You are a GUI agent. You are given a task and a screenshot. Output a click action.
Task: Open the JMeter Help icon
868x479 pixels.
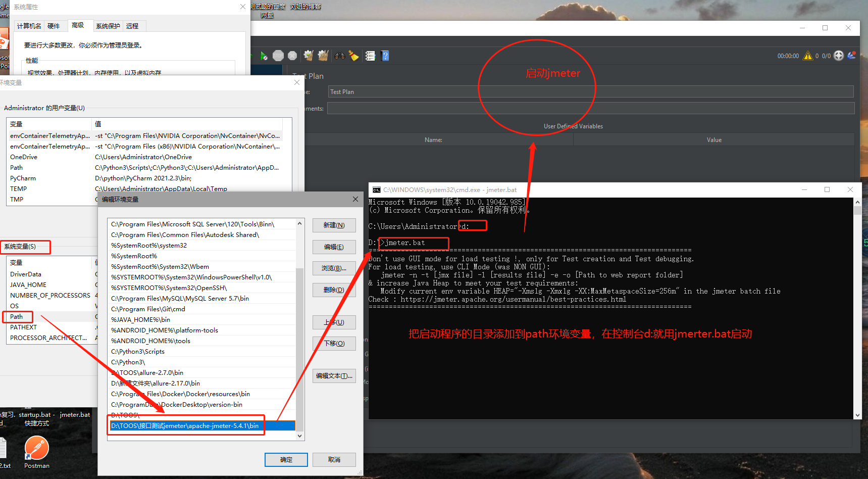385,56
